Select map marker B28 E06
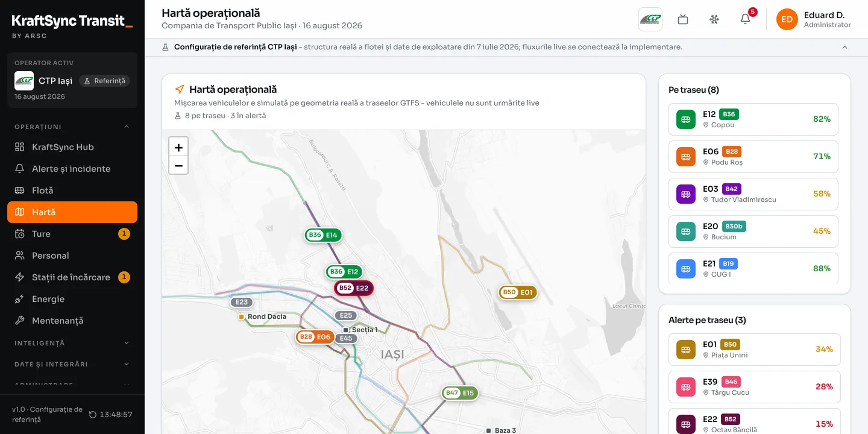The width and height of the screenshot is (868, 434). [315, 337]
